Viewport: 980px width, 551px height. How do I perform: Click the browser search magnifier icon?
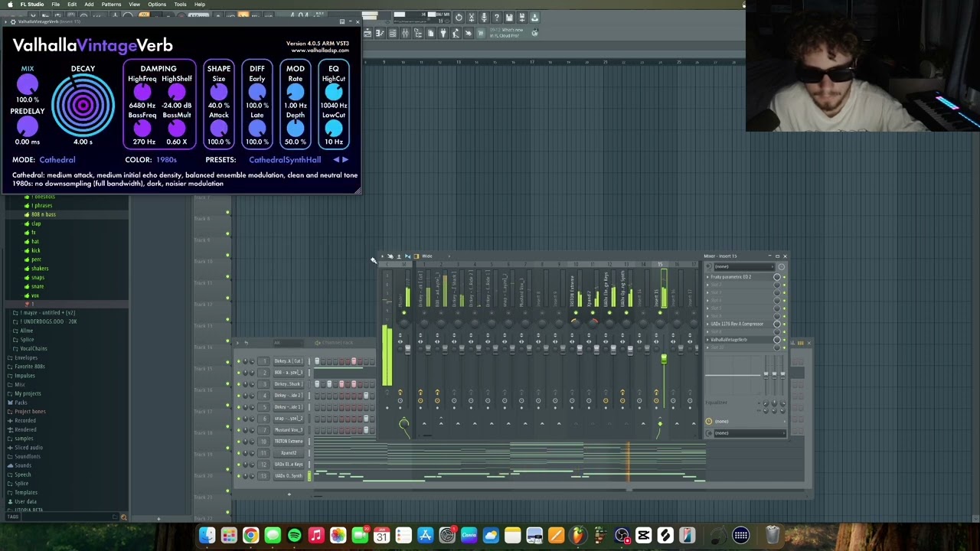pos(123,517)
